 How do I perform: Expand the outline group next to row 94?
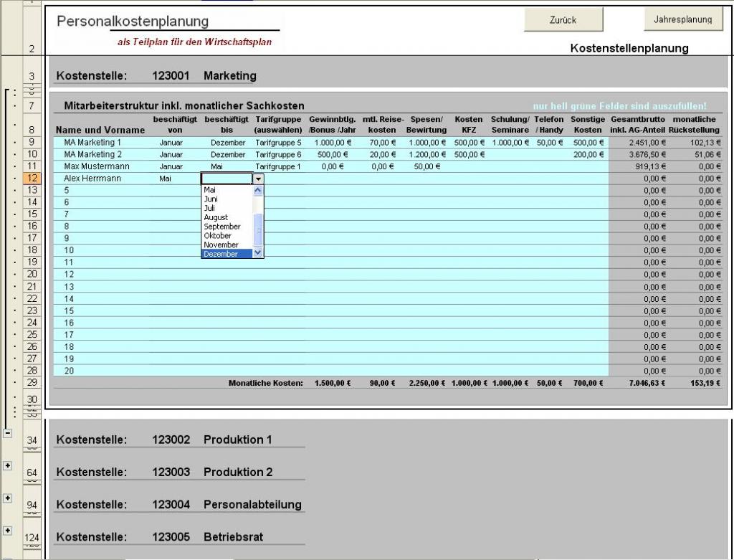pyautogui.click(x=8, y=498)
